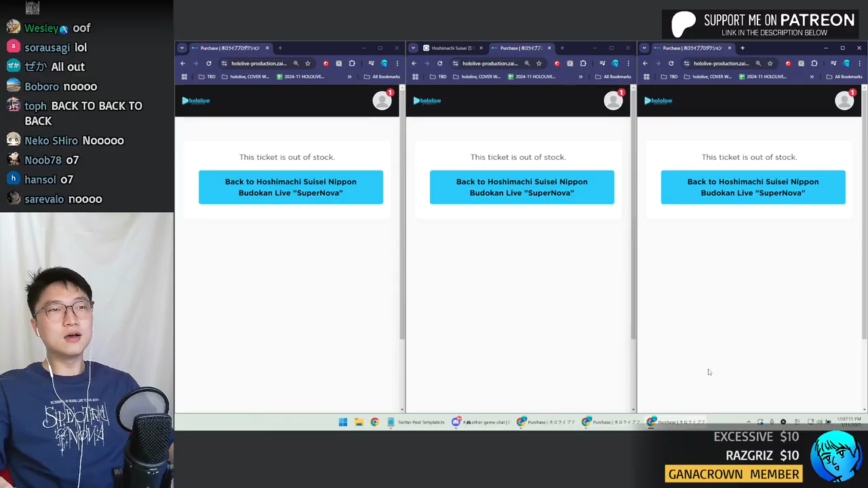Open the Chrome three-dot menu in the right window

point(859,63)
